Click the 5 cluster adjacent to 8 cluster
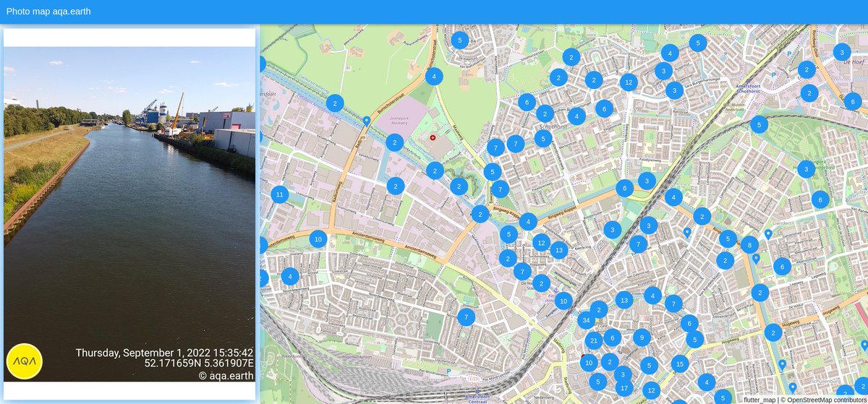868x404 pixels. pyautogui.click(x=728, y=239)
